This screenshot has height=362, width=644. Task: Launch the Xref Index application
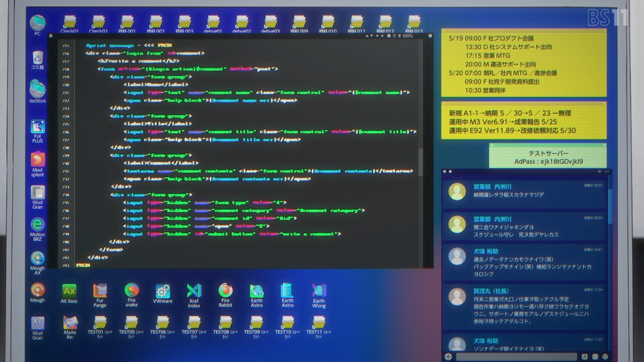coord(194,295)
